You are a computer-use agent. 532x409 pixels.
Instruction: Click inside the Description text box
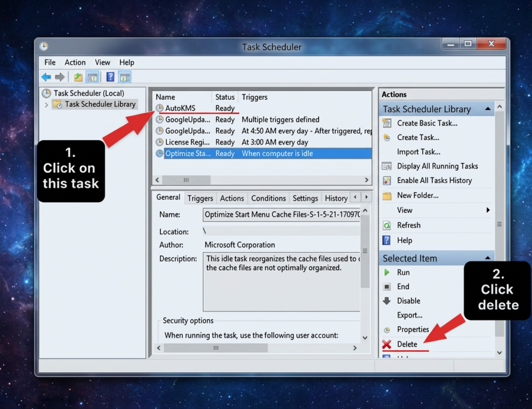(x=282, y=282)
